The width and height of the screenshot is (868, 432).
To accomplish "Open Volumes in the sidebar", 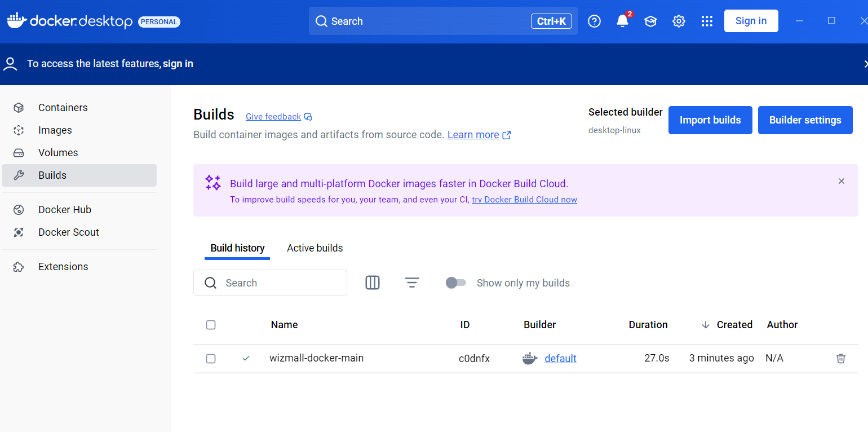I will (x=79, y=153).
